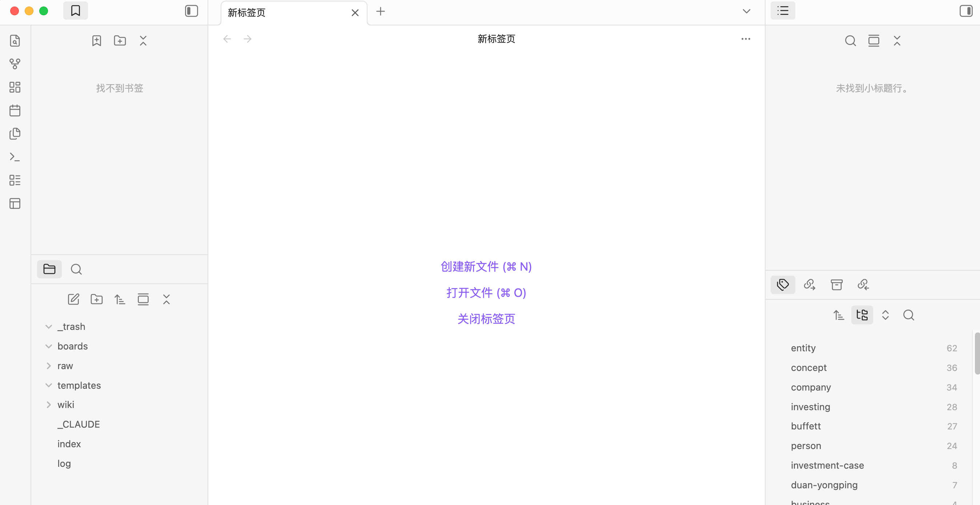Switch to the file explorer folder tab
Viewport: 980px width, 505px height.
pyautogui.click(x=49, y=269)
